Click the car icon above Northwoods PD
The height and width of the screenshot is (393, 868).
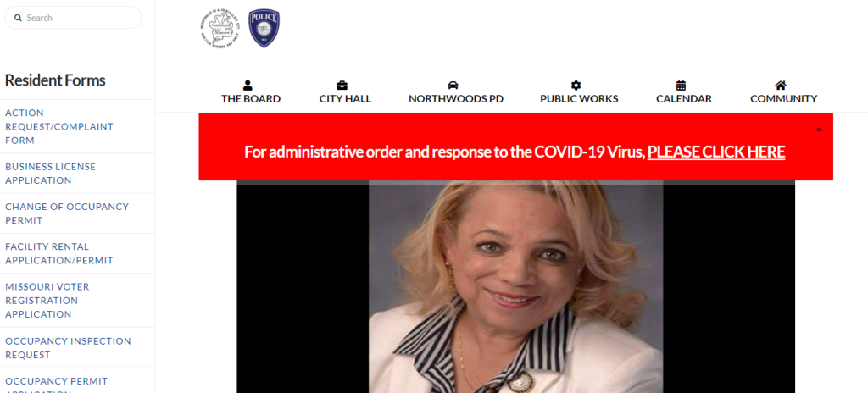(453, 86)
